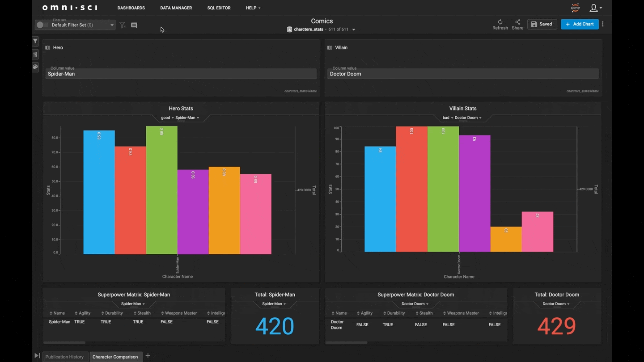Click the Saved button
The width and height of the screenshot is (644, 362).
542,24
